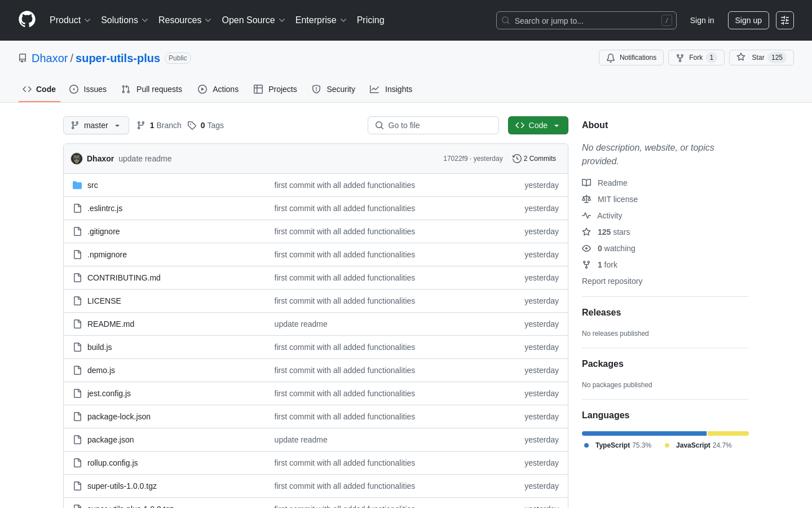Switch to the Security tab

(x=334, y=89)
